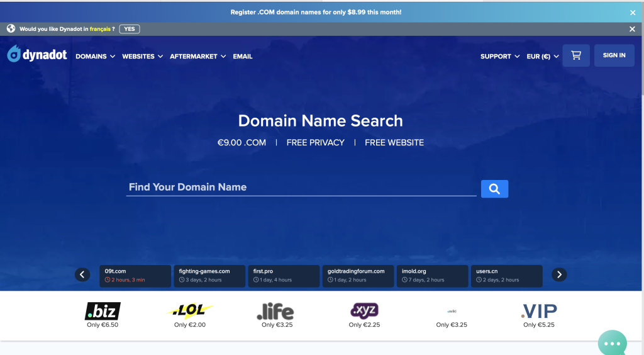Show next auction domains with right arrow
The image size is (644, 355).
pos(559,274)
